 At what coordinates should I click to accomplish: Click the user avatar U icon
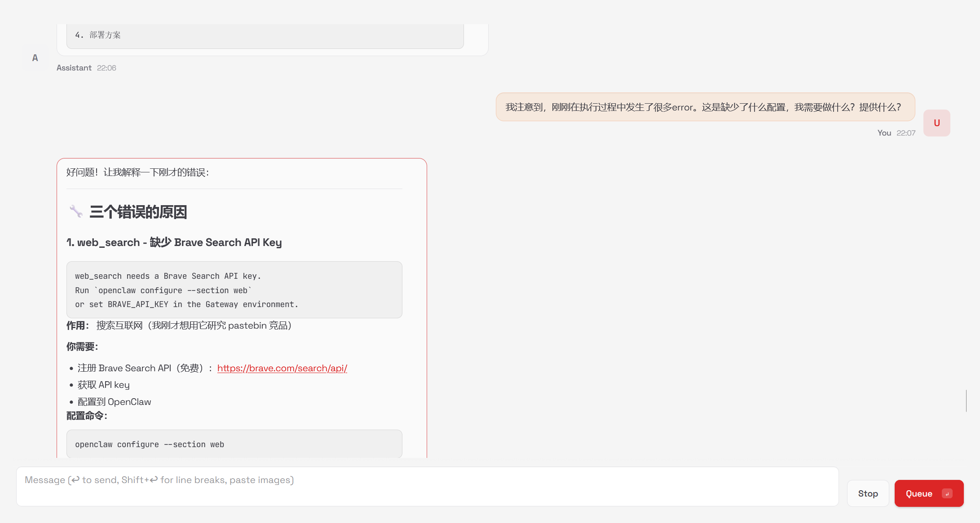[x=936, y=123]
